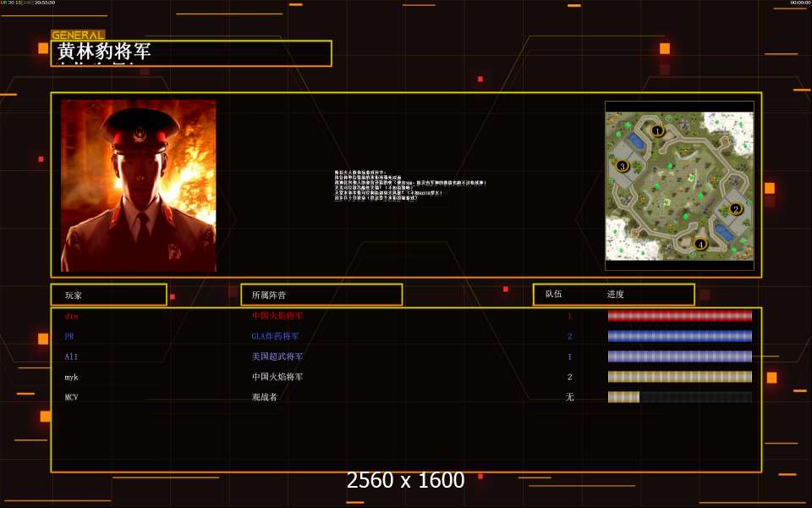The image size is (812, 508).
Task: Select observer MCV in the list
Action: (71, 397)
